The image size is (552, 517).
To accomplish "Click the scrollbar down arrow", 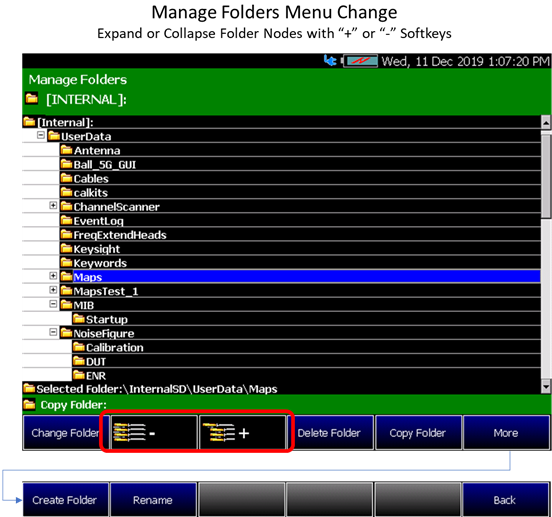I will [546, 386].
